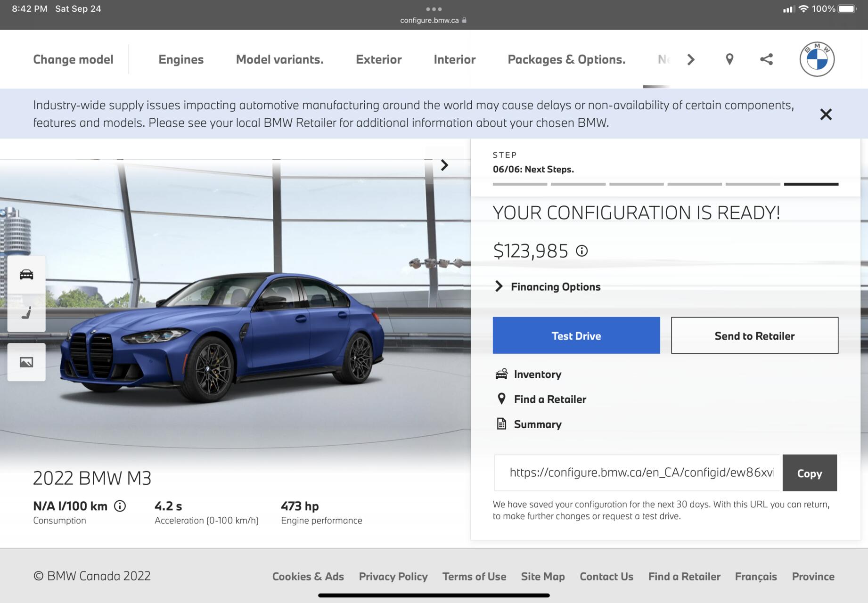
Task: Tap the three-dot multitasking menu
Action: [434, 8]
